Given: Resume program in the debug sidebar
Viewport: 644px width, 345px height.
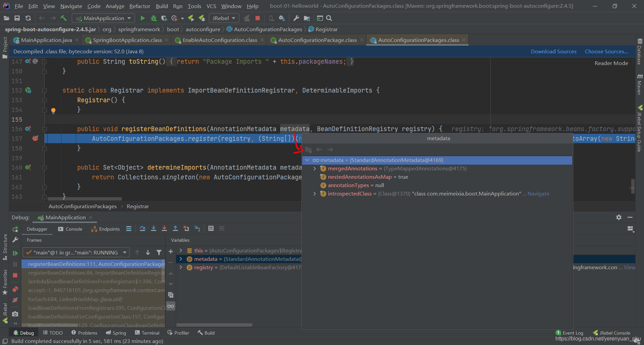Looking at the screenshot, I should coord(15,253).
